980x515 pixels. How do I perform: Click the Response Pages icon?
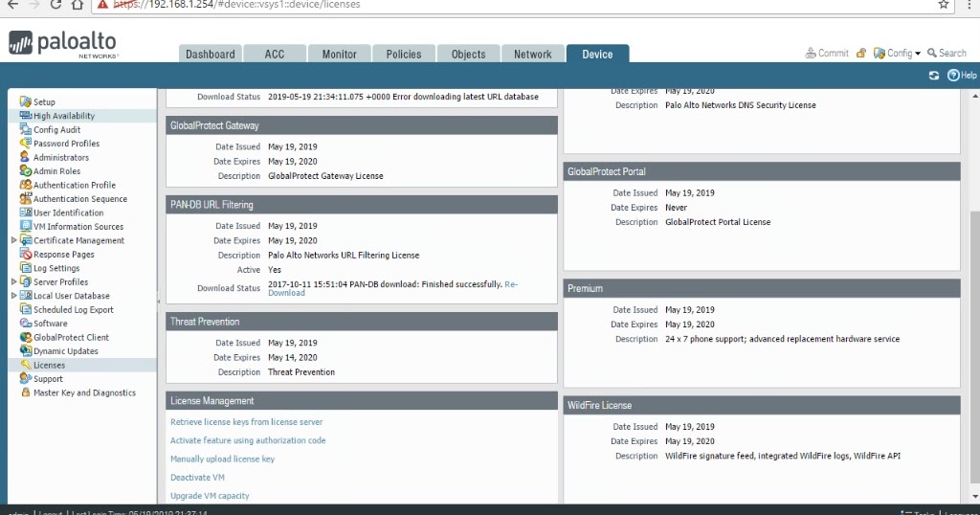(x=26, y=254)
